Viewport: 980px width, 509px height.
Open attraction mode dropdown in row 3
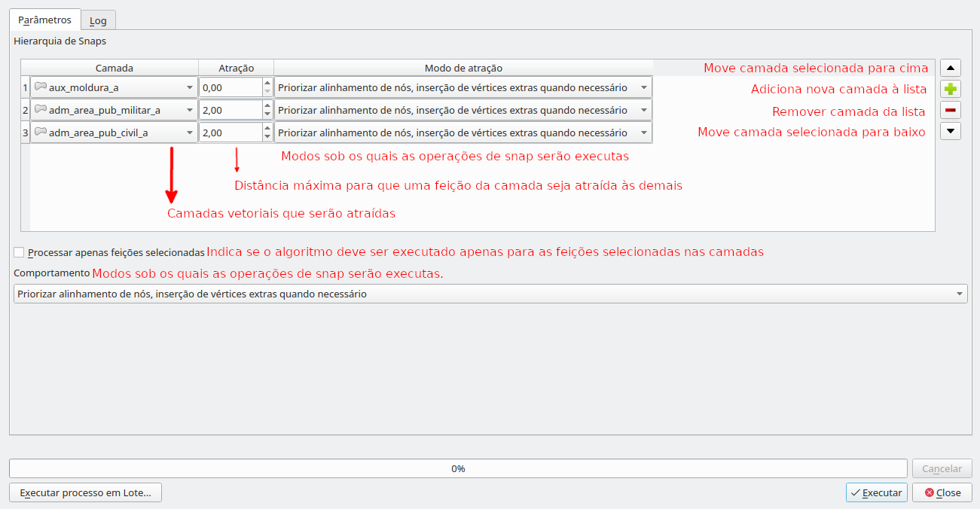point(463,133)
